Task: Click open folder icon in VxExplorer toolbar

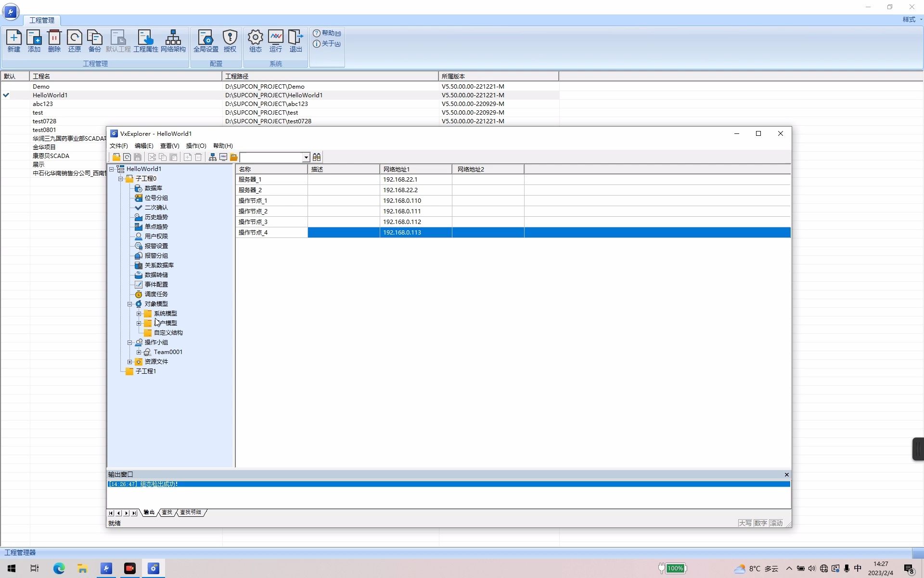Action: (x=116, y=157)
